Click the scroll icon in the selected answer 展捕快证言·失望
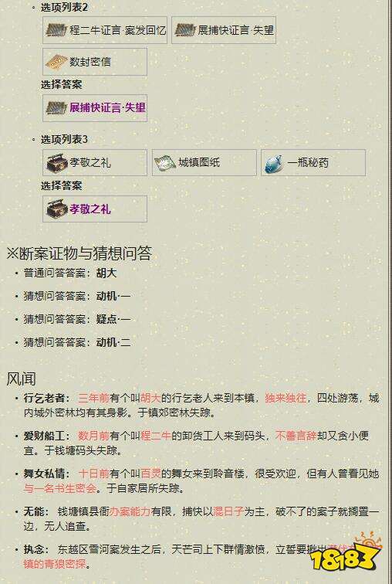This screenshot has width=392, height=584. (x=56, y=107)
